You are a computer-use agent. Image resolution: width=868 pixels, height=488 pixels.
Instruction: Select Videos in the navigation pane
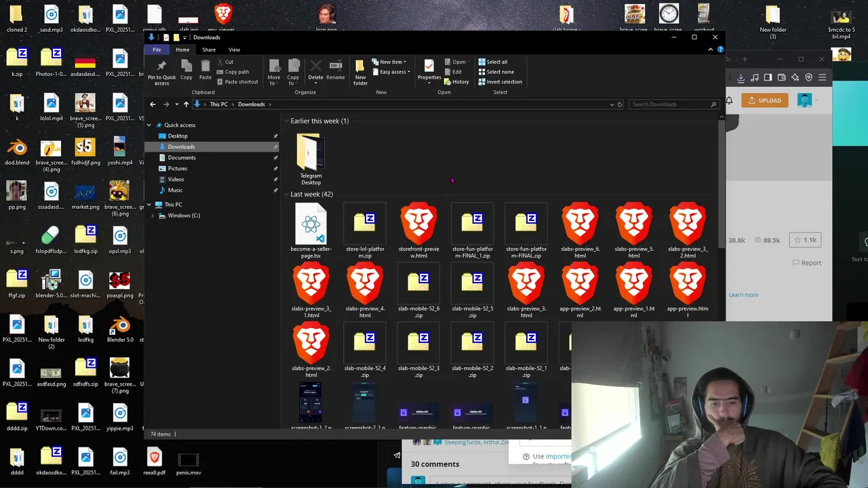pos(176,180)
